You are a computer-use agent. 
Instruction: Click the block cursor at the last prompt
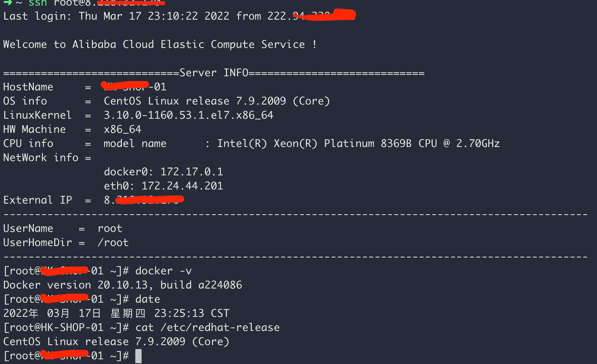point(138,356)
